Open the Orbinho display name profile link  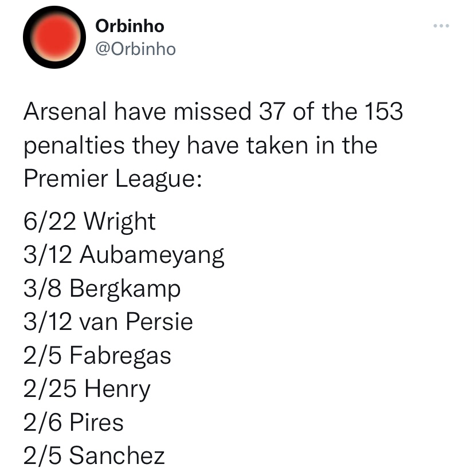point(129,26)
